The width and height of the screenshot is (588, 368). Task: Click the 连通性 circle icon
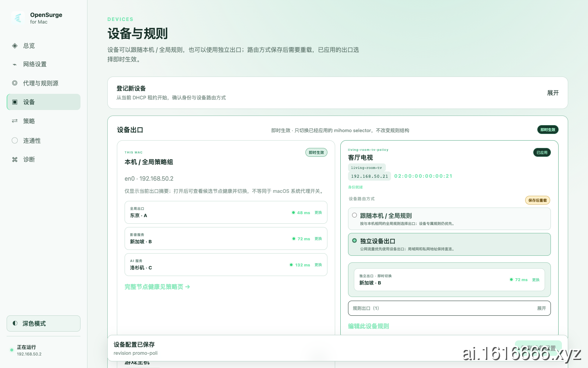pyautogui.click(x=15, y=140)
